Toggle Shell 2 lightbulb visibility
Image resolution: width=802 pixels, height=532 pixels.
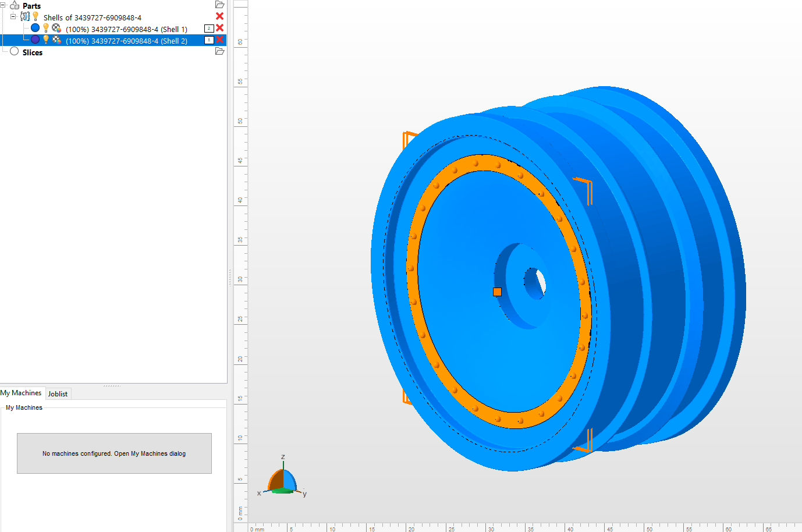[x=46, y=40]
